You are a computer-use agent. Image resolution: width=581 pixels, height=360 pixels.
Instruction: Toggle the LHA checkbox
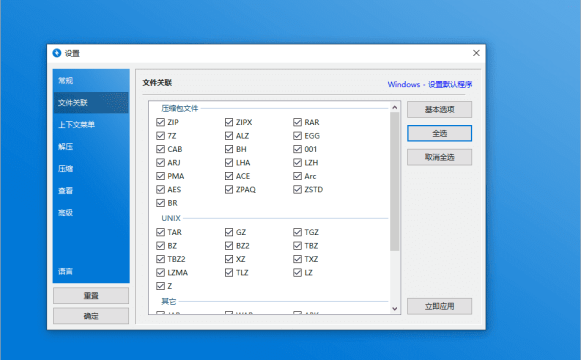[229, 163]
